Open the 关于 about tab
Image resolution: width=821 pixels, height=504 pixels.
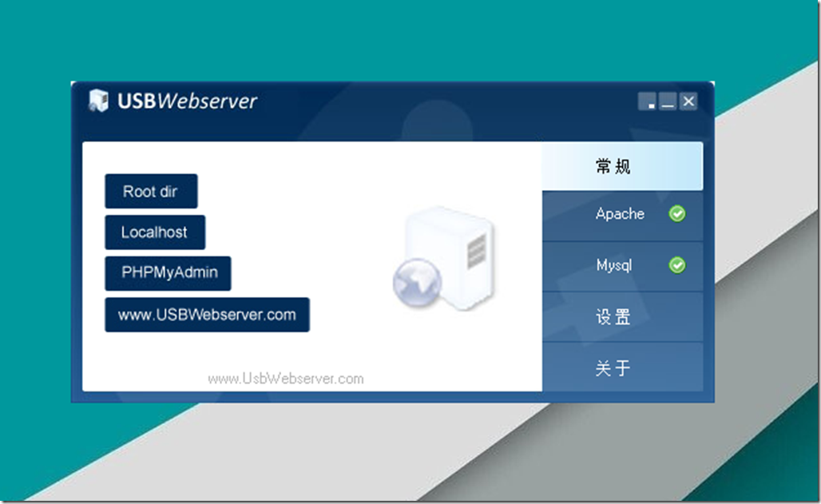(x=622, y=367)
